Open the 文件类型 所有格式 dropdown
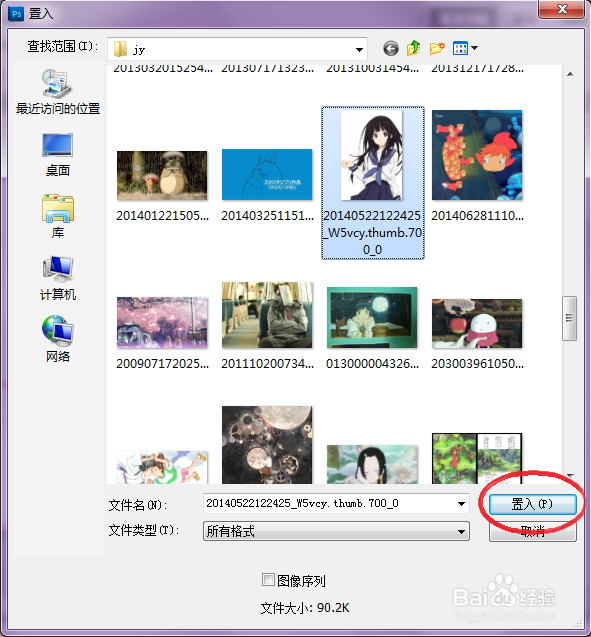 (336, 531)
